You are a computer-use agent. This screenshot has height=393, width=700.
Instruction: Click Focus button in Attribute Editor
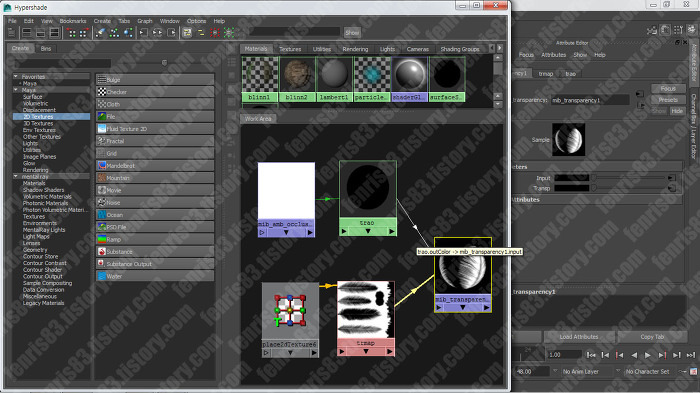(x=668, y=88)
